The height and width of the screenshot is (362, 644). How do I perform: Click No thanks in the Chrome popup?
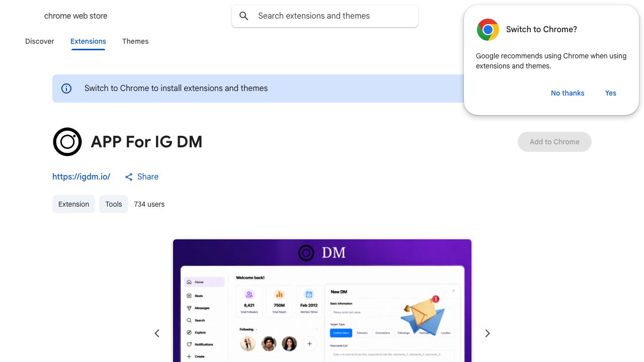568,93
